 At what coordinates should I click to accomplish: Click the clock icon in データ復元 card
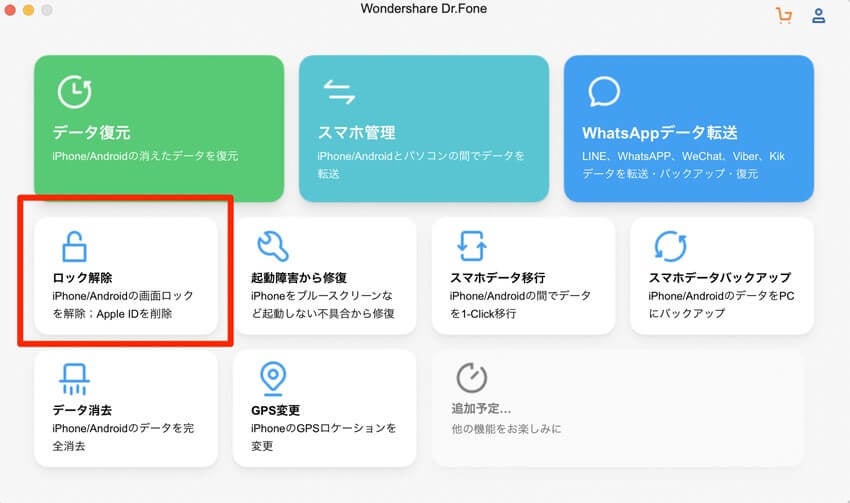click(74, 92)
